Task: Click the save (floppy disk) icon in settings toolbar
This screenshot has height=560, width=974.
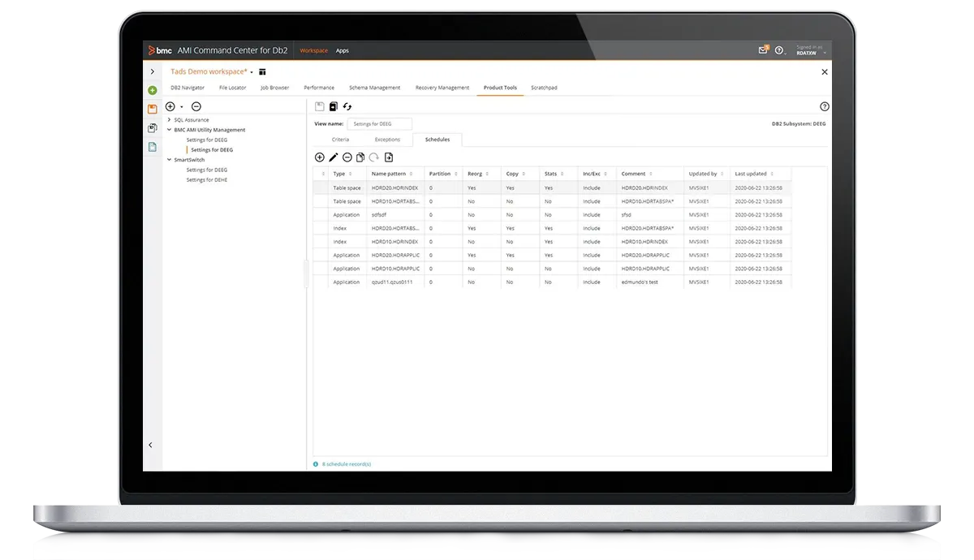Action: [x=320, y=106]
